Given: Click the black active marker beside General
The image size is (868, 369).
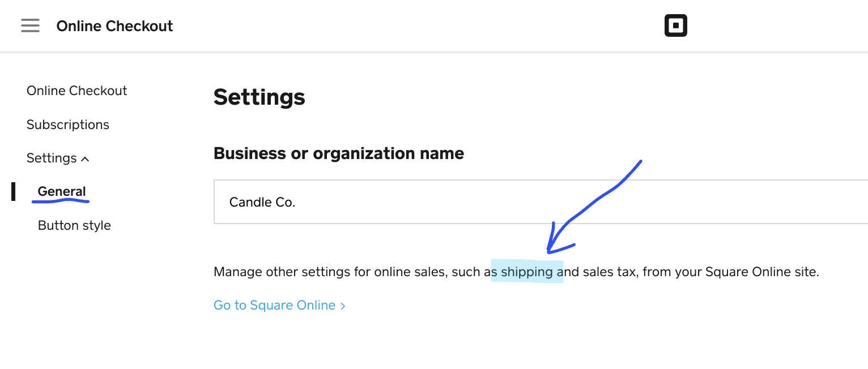Looking at the screenshot, I should coord(14,191).
